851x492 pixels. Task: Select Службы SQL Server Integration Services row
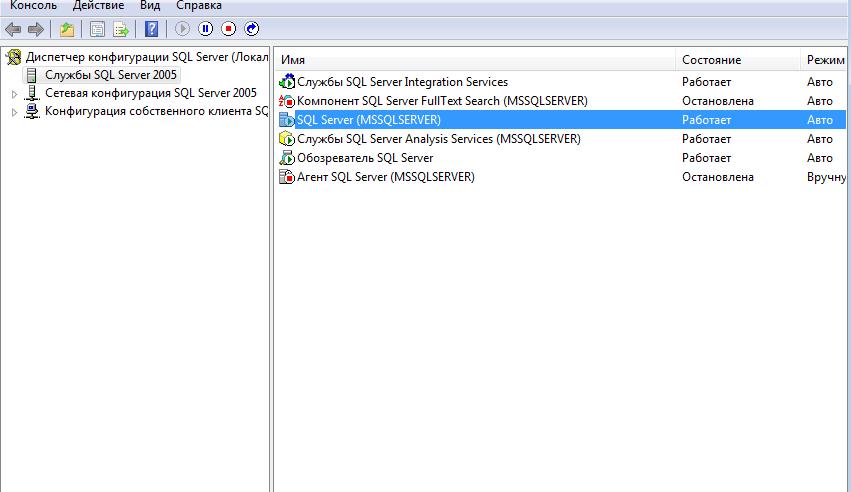click(561, 82)
